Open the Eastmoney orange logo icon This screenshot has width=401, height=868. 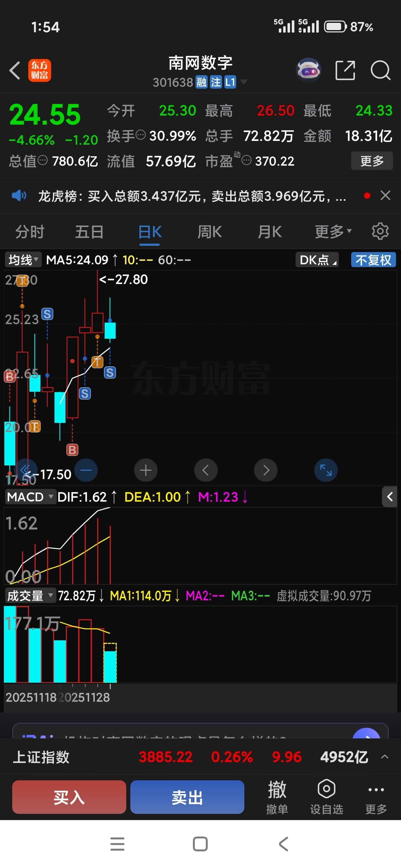point(39,70)
